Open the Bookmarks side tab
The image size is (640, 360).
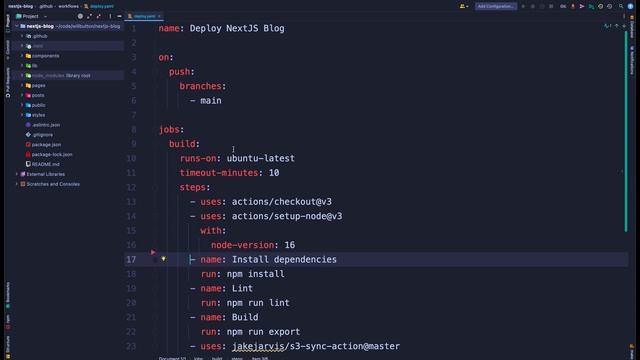tap(7, 295)
